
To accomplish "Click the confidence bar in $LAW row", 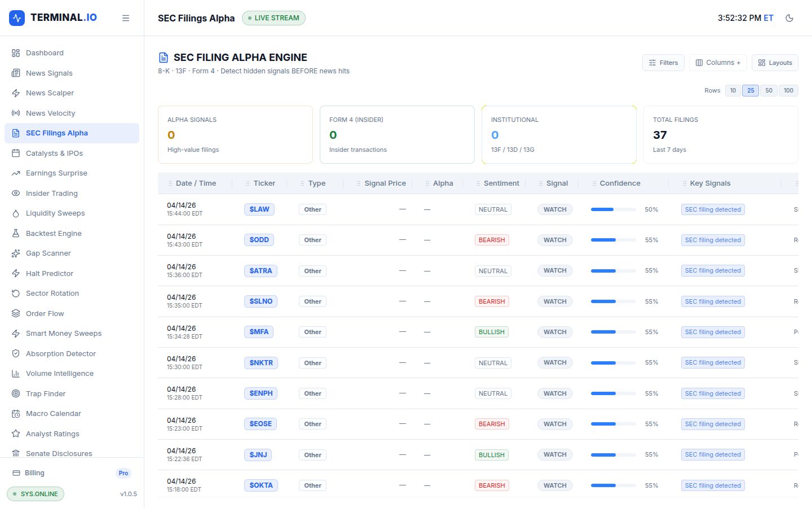I will [x=614, y=209].
